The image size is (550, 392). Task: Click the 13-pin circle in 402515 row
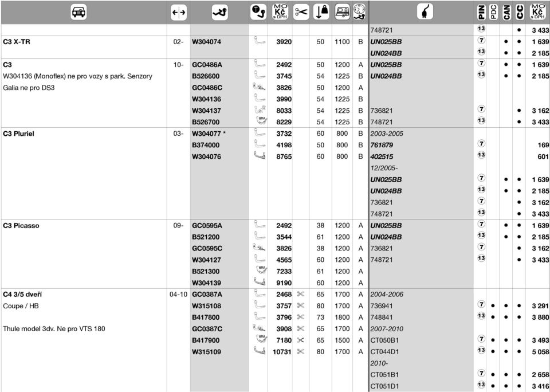[482, 155]
